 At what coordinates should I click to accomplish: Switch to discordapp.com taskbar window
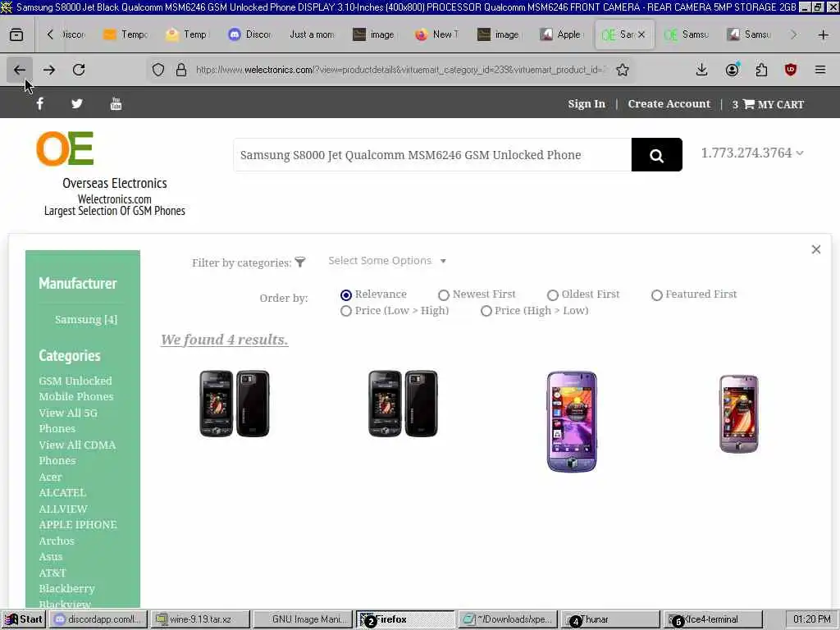(98, 619)
